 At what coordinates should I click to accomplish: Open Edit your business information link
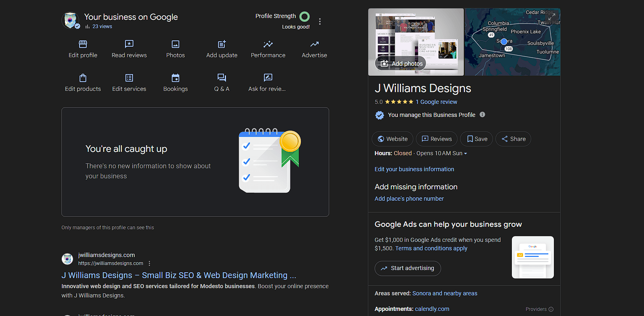(x=414, y=169)
